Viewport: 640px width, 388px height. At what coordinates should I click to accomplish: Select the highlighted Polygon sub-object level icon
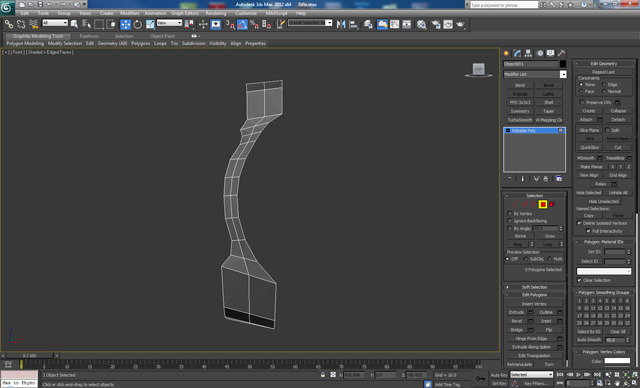click(x=543, y=204)
